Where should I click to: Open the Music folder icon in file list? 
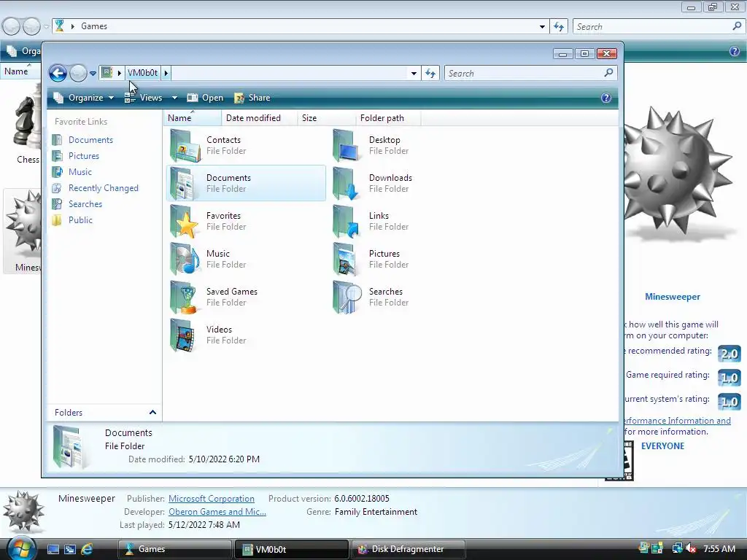[185, 259]
